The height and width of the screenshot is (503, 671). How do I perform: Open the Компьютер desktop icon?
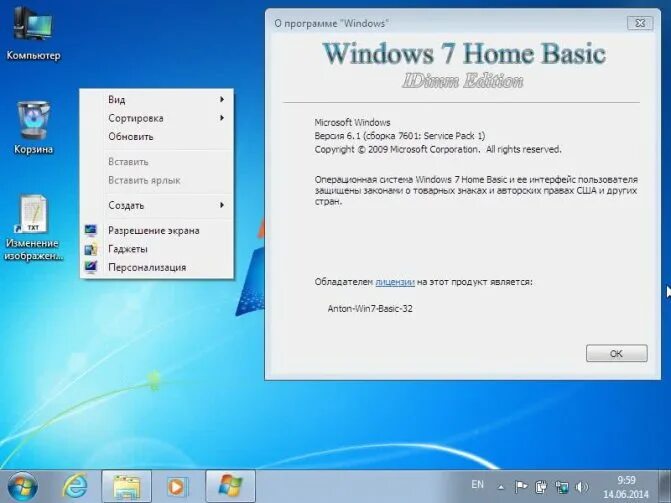pyautogui.click(x=33, y=34)
